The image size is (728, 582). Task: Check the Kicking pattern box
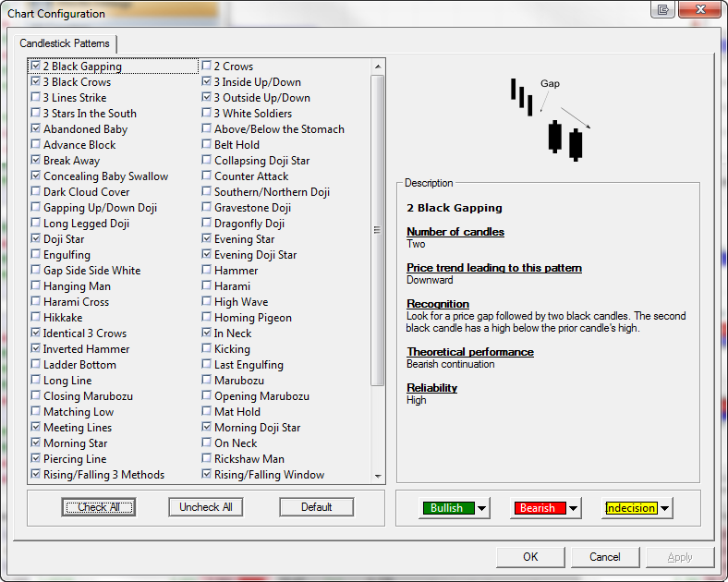207,348
